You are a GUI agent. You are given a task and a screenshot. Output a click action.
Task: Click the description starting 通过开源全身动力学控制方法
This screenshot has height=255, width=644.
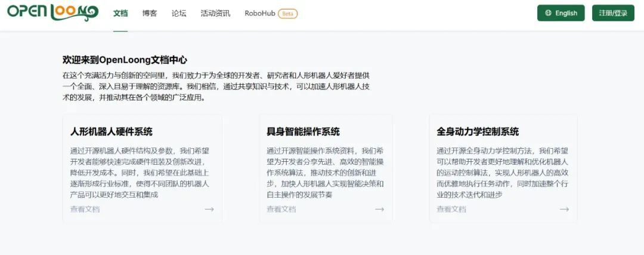[502, 173]
